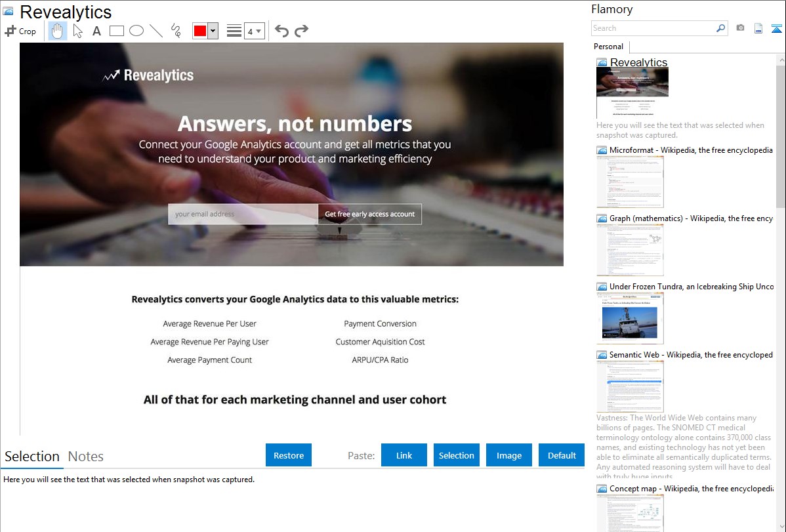The width and height of the screenshot is (786, 532).
Task: Click the snapshot list scroll up arrow
Action: [781, 60]
